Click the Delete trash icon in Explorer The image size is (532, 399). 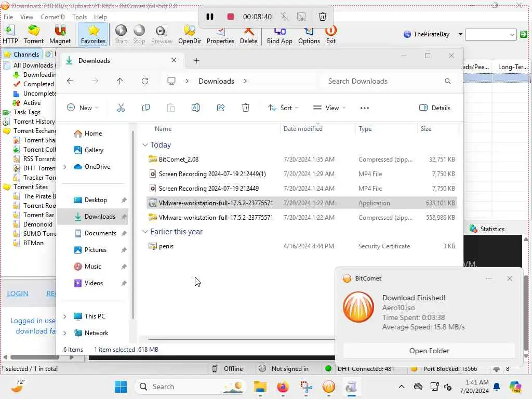pos(246,108)
